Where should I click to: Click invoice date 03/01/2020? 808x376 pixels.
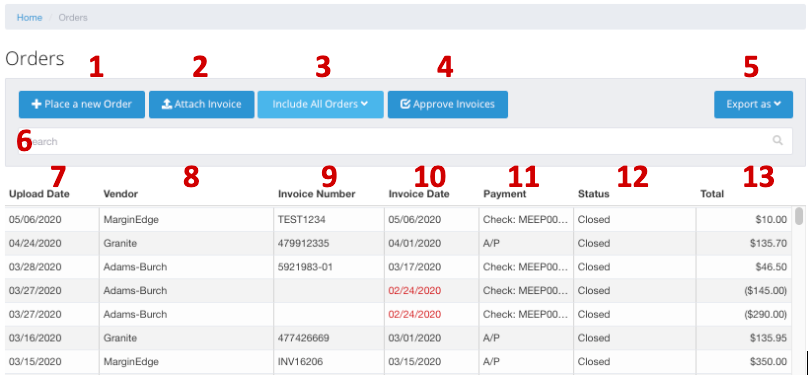415,338
